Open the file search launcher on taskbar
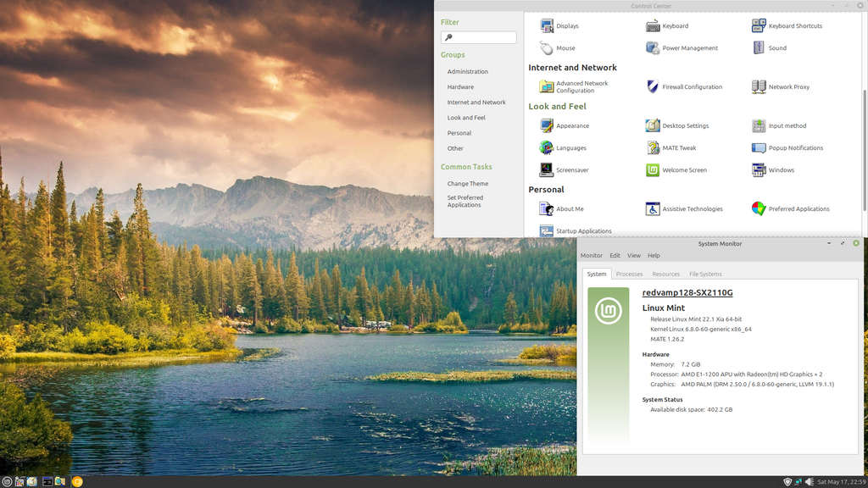 click(60, 482)
